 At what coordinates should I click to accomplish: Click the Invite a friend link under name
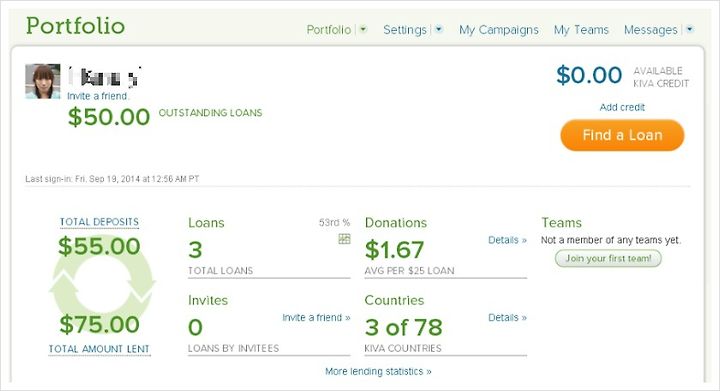point(97,96)
